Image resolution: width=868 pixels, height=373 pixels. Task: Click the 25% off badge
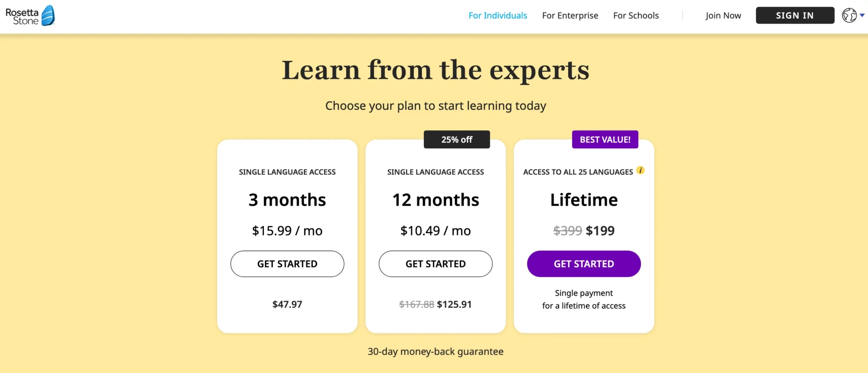456,140
